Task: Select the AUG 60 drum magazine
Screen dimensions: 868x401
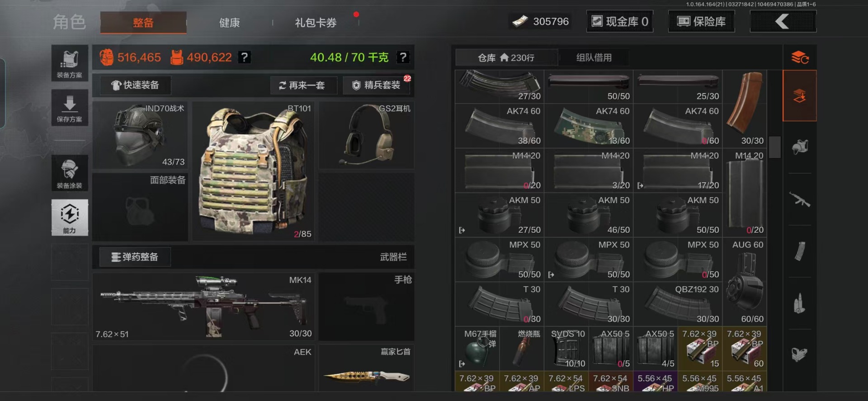Action: coord(745,282)
